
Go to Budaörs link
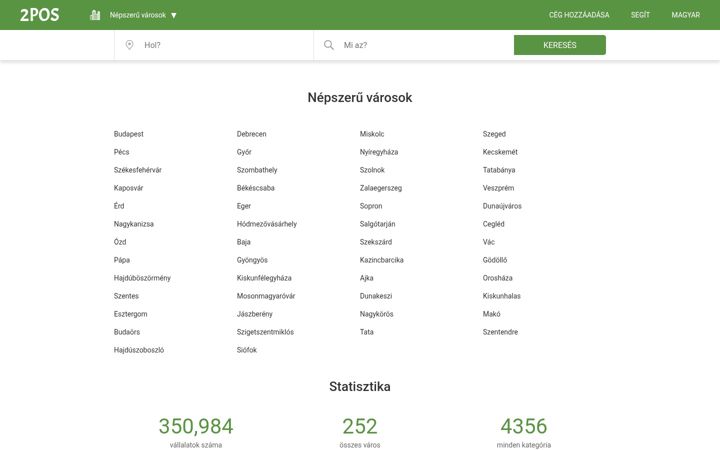[127, 332]
